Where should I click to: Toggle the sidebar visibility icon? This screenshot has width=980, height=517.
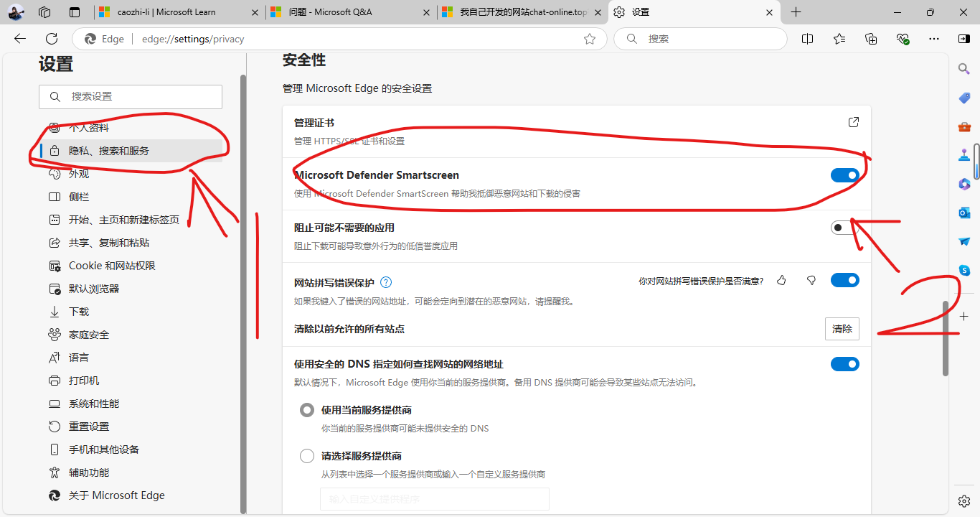[x=964, y=39]
